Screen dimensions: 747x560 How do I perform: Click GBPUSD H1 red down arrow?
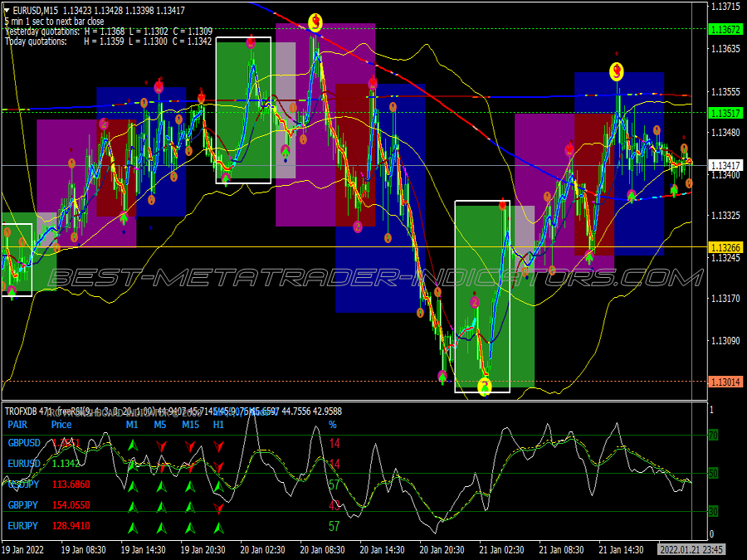(x=218, y=446)
